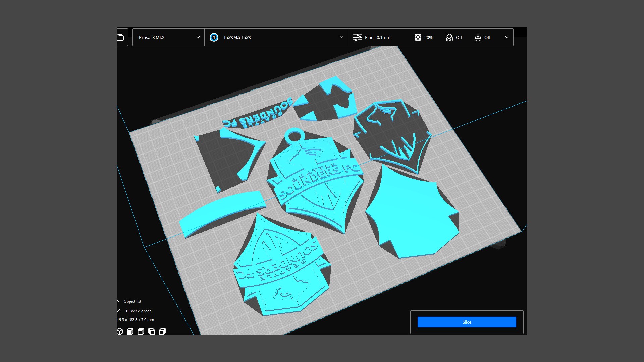The height and width of the screenshot is (362, 644).
Task: Click the print settings sliders icon
Action: coord(358,37)
